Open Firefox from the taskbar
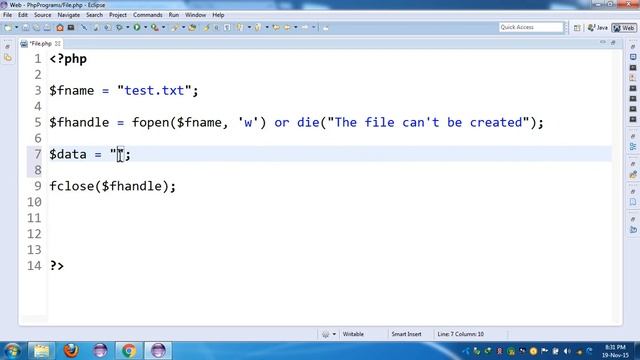This screenshot has width=640, height=360. pyautogui.click(x=71, y=351)
